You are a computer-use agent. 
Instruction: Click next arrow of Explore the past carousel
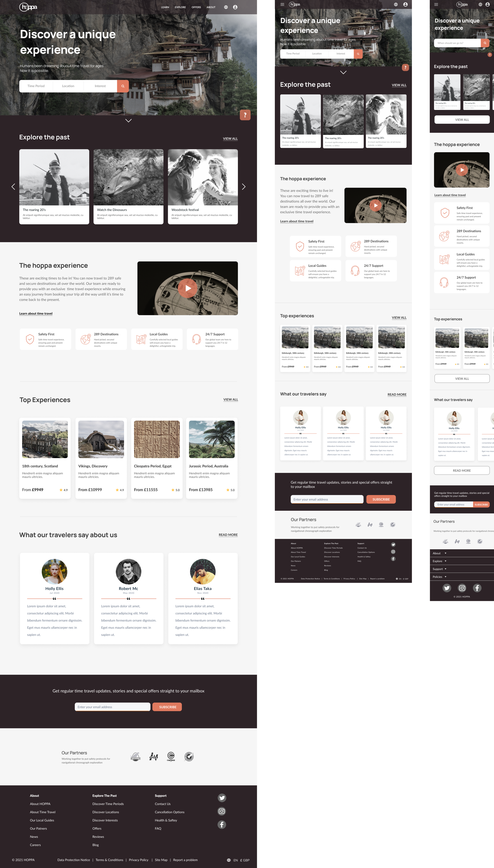click(244, 187)
